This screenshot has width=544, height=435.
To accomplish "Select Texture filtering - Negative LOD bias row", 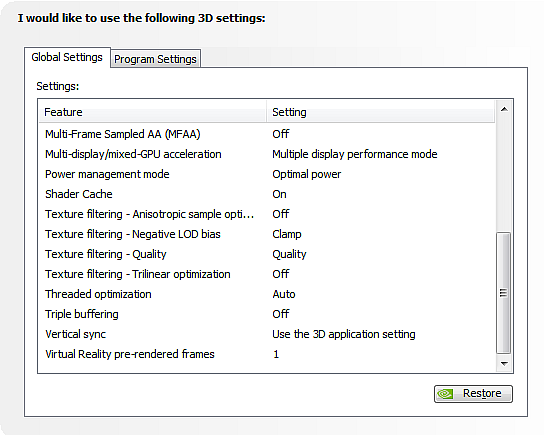I will [x=267, y=234].
